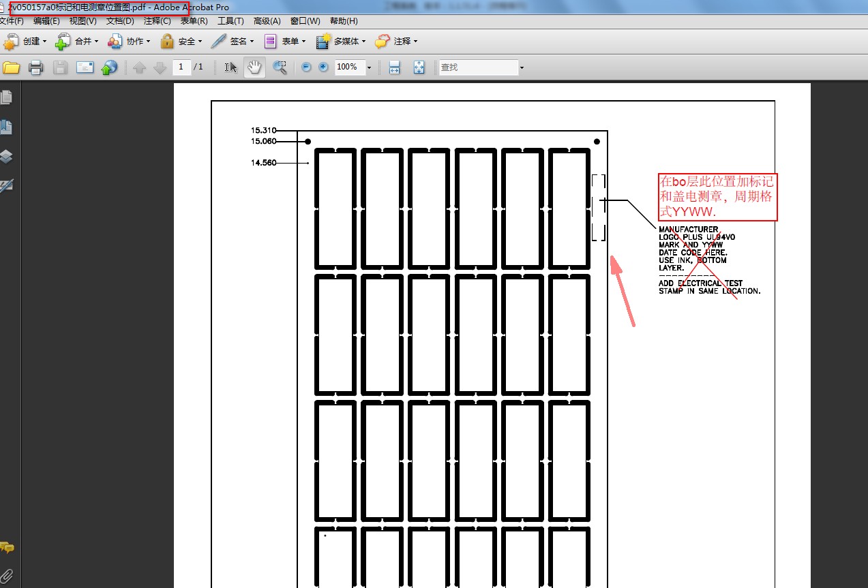This screenshot has width=868, height=588.
Task: Click the Email envelope icon
Action: [x=85, y=67]
